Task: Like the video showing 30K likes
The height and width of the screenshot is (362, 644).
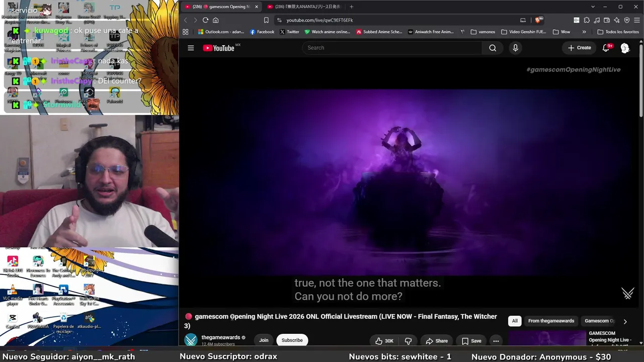Action: (385, 341)
